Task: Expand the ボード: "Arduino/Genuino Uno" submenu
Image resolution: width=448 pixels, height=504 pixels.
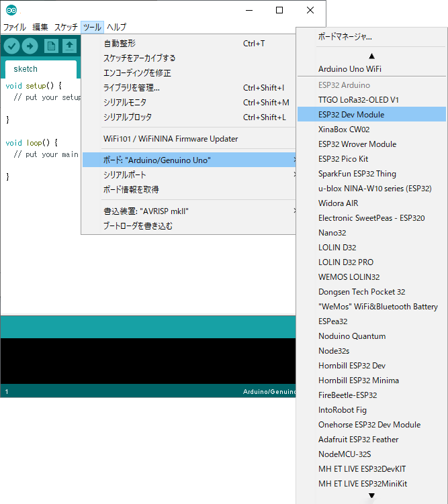Action: [189, 160]
